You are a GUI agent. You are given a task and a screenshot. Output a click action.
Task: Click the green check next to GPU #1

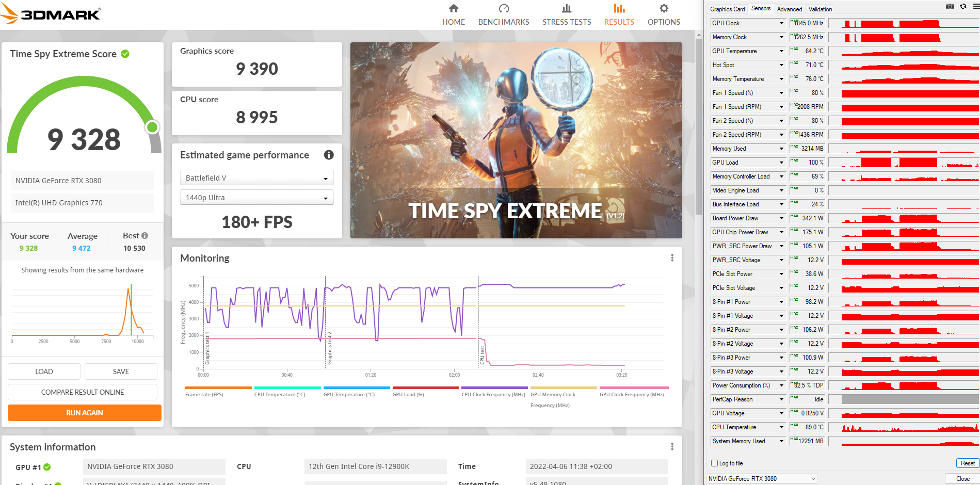coord(47,467)
